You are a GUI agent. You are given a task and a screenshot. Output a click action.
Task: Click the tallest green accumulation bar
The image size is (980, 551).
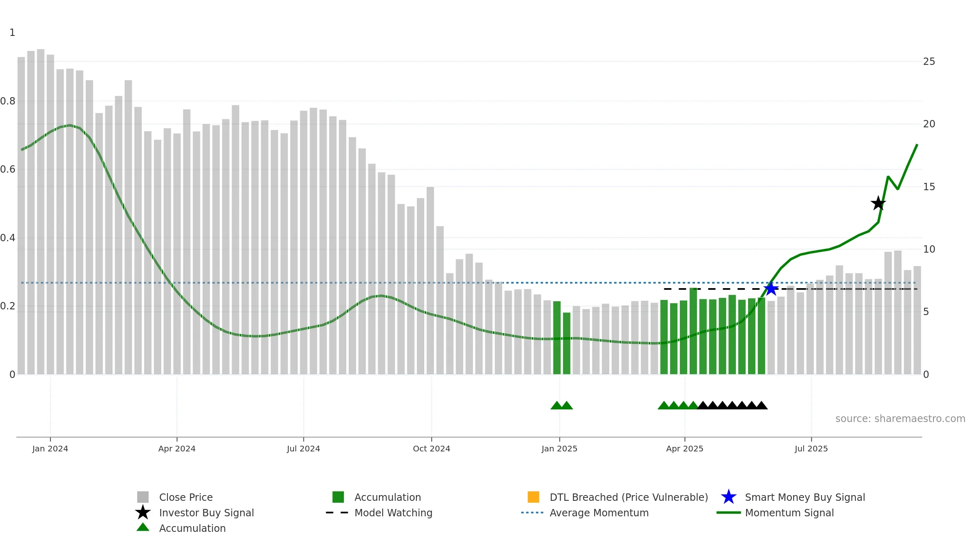coord(693,331)
